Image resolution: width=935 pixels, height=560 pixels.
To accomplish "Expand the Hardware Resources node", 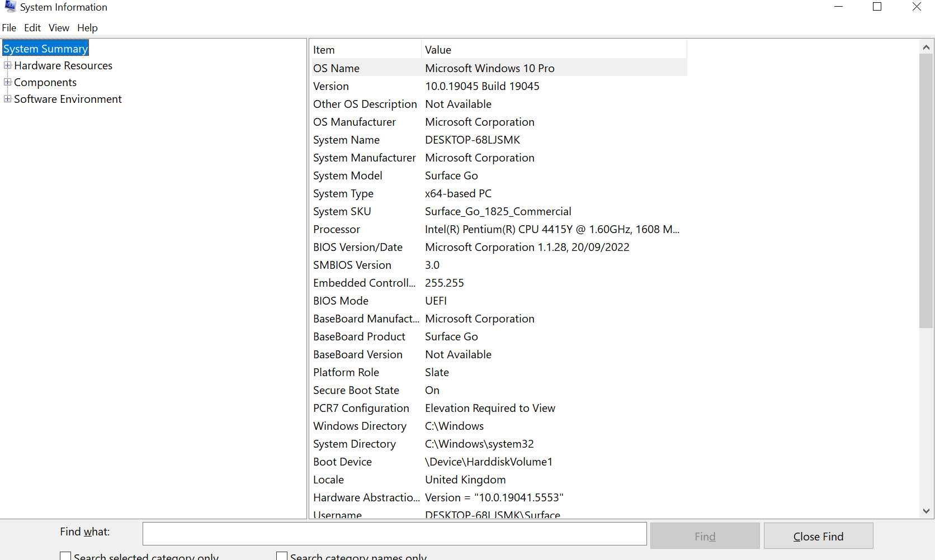I will pyautogui.click(x=8, y=65).
